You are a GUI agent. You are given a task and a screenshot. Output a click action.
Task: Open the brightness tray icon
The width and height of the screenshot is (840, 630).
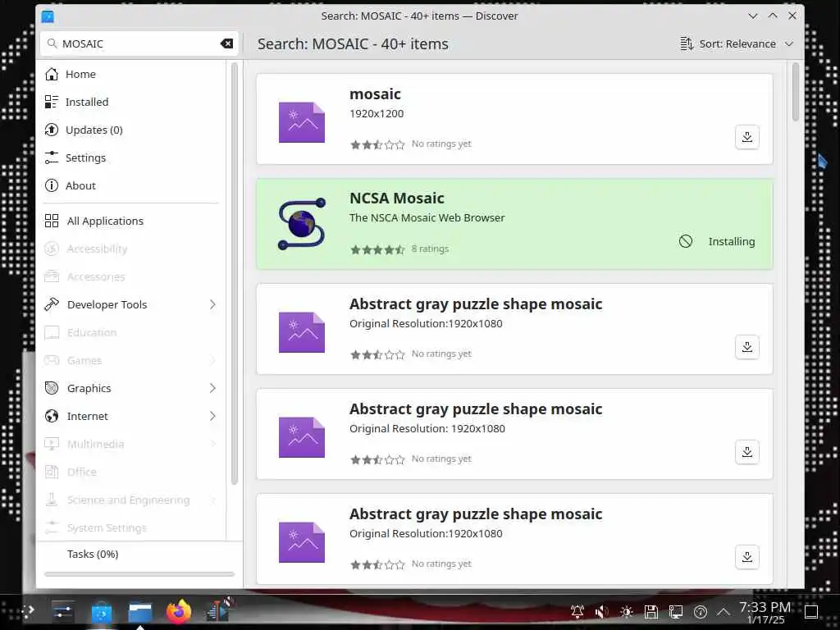[626, 611]
